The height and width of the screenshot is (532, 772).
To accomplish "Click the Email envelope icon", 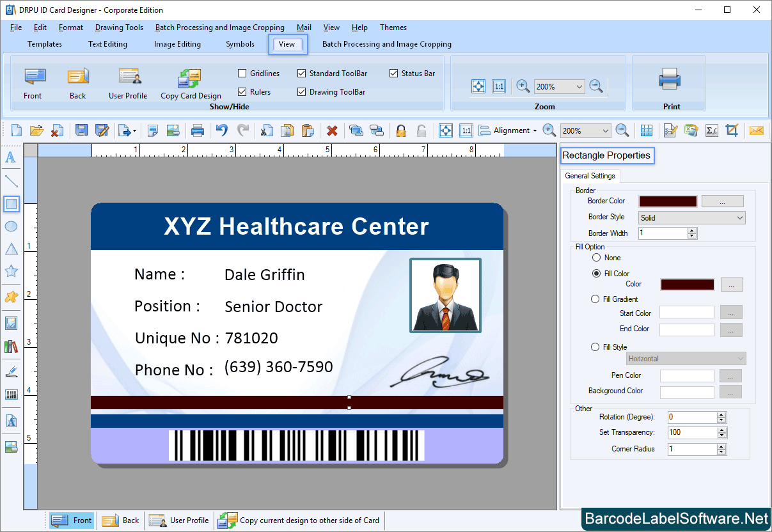I will [757, 130].
